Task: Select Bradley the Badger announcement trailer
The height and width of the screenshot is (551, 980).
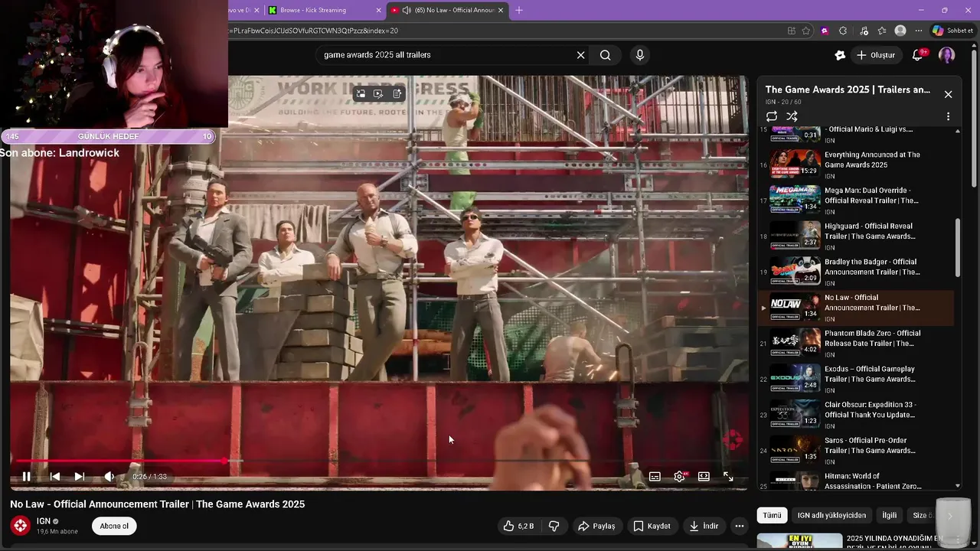Action: (x=856, y=272)
